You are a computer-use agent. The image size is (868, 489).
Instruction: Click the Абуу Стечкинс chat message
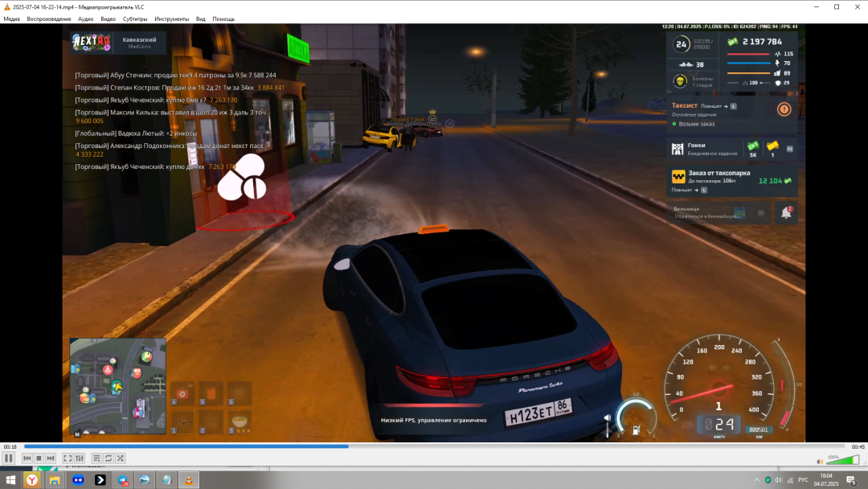pos(175,76)
